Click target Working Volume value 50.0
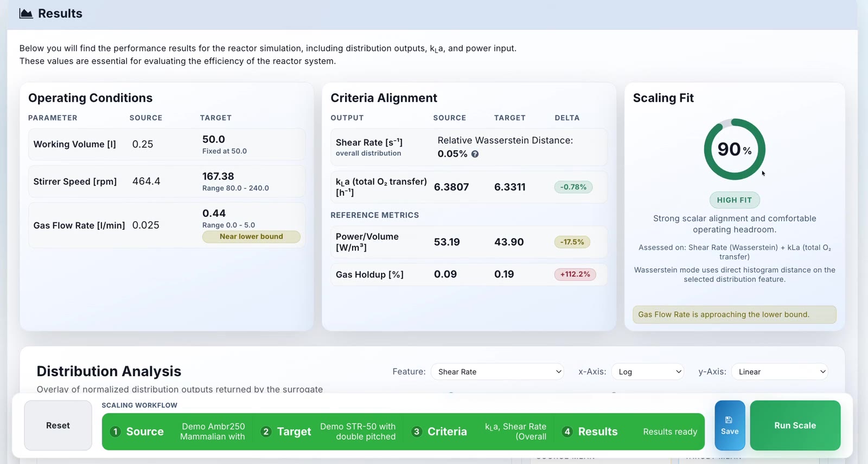 point(214,139)
